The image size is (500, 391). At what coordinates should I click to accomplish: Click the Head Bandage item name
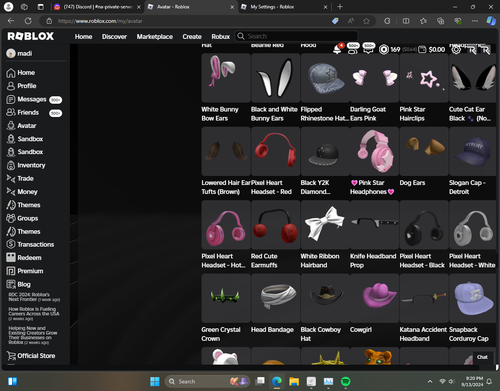[x=272, y=330]
